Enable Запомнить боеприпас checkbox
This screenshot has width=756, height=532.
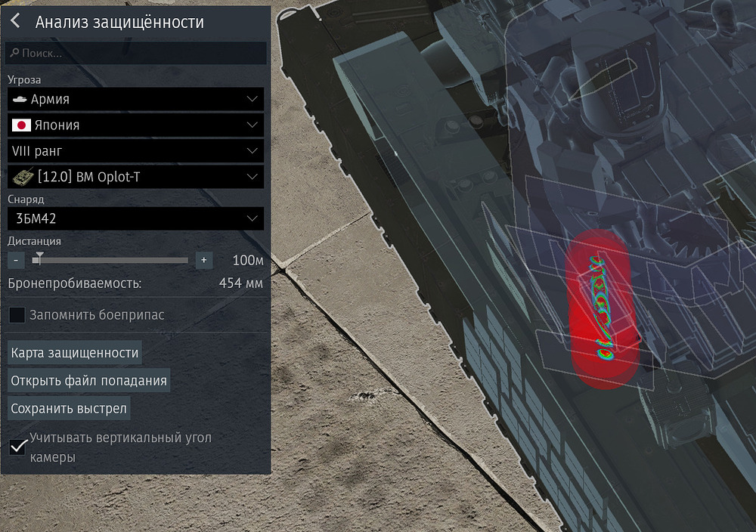pyautogui.click(x=17, y=315)
